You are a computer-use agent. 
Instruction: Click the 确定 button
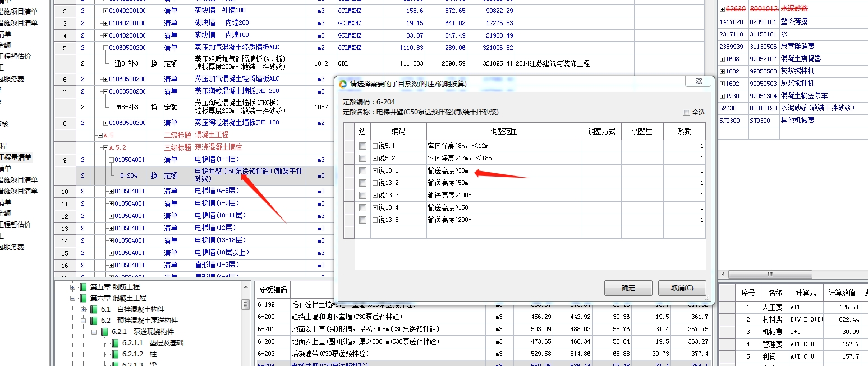[628, 288]
